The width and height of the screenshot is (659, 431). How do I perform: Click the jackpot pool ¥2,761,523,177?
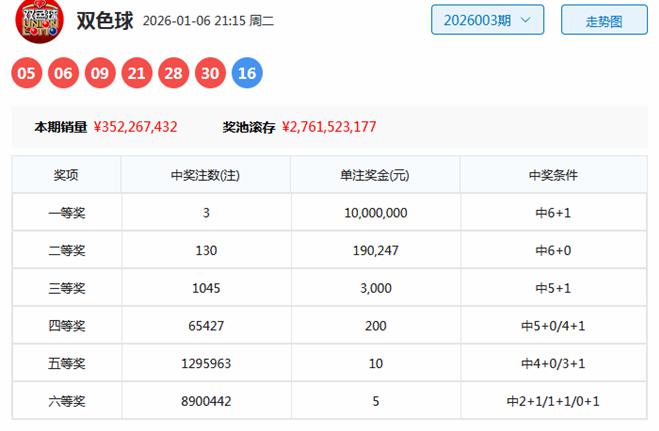point(329,127)
